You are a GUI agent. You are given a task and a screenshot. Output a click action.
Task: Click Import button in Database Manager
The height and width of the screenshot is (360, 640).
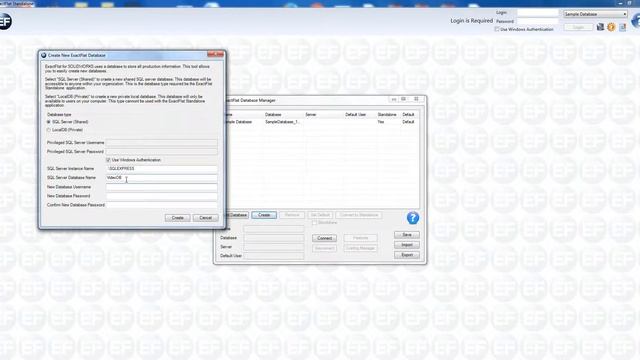[407, 245]
